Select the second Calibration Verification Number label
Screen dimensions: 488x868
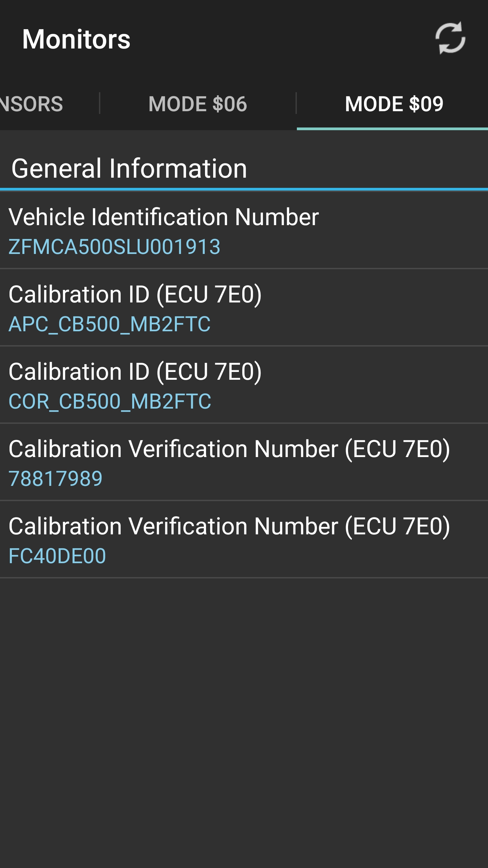click(x=229, y=526)
